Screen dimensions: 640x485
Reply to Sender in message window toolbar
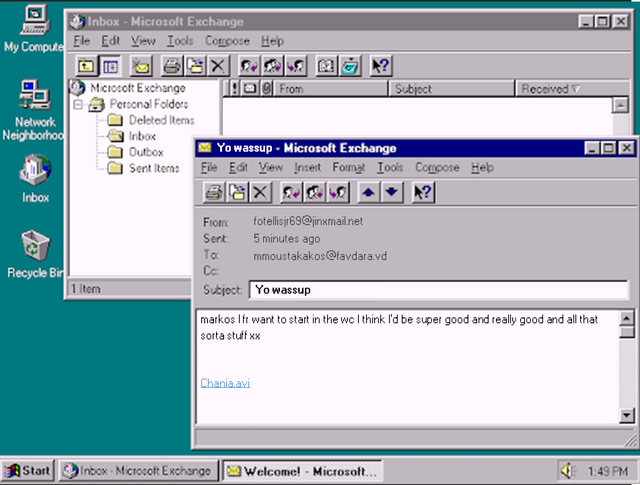point(291,192)
